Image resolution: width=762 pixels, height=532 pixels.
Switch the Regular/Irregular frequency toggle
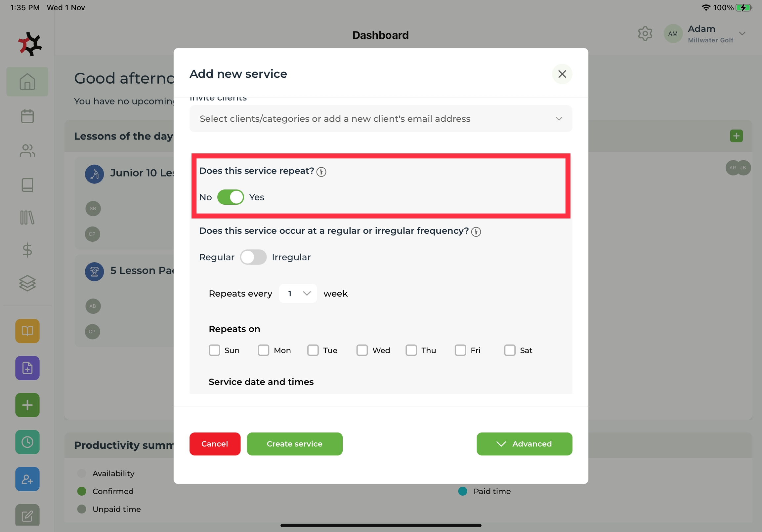pyautogui.click(x=253, y=257)
